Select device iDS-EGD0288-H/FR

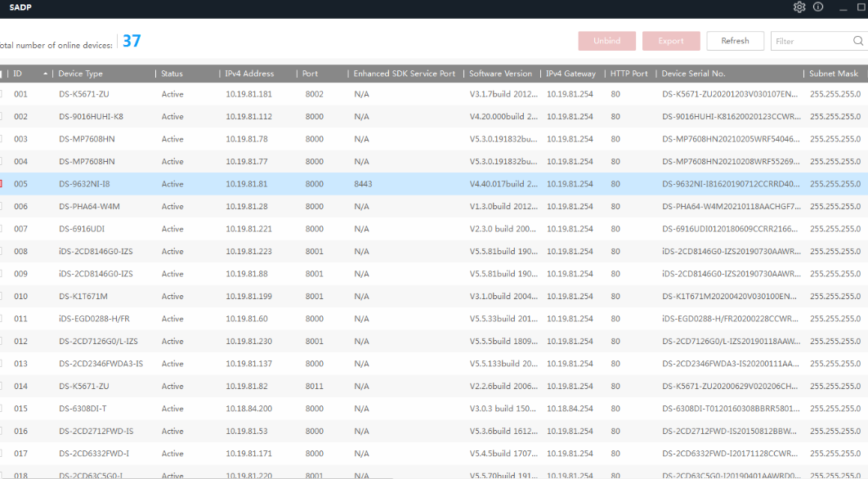94,319
